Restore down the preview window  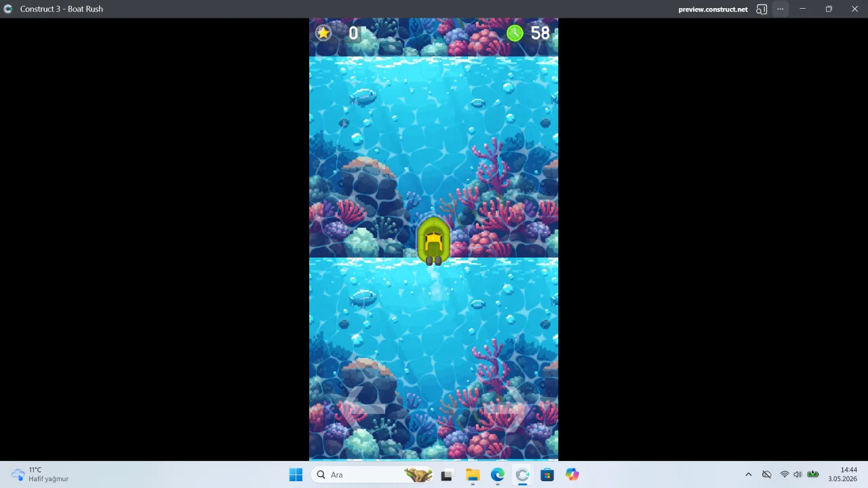pyautogui.click(x=829, y=9)
